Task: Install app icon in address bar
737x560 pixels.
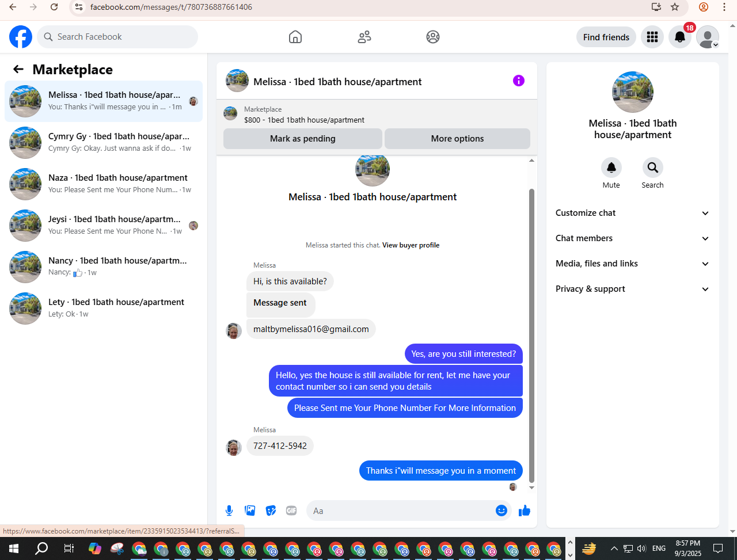Action: [656, 7]
